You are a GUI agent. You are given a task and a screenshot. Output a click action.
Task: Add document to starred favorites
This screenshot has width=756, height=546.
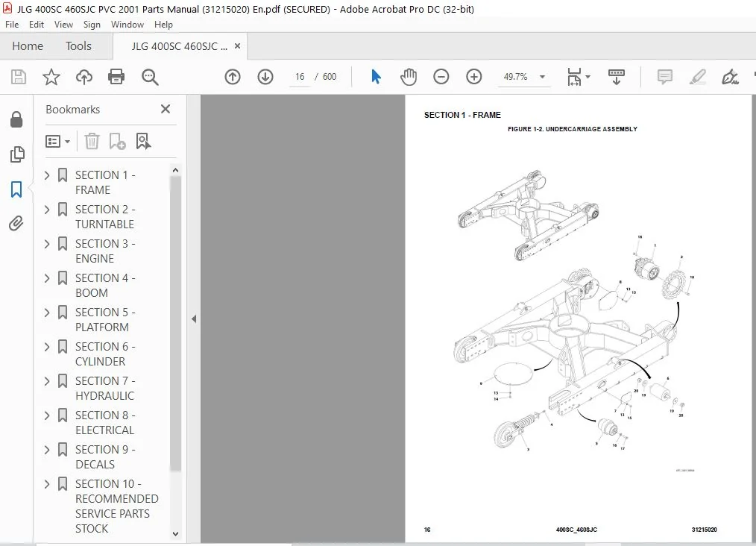51,77
